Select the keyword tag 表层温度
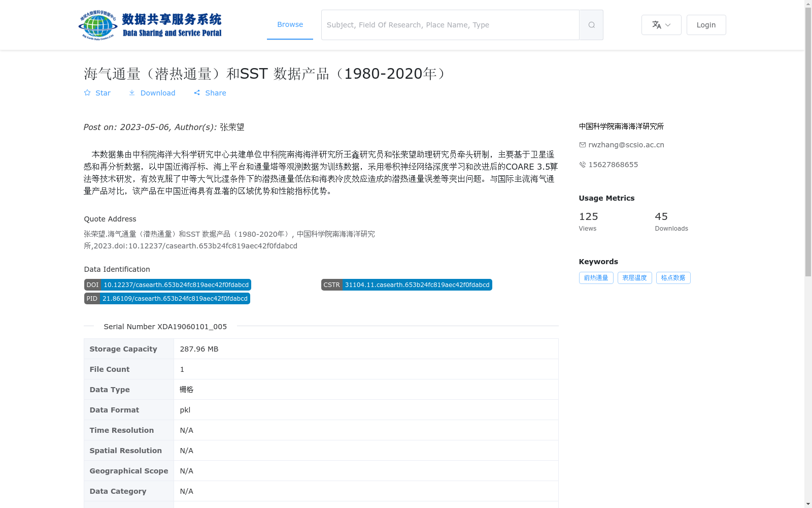This screenshot has width=812, height=508. click(635, 278)
